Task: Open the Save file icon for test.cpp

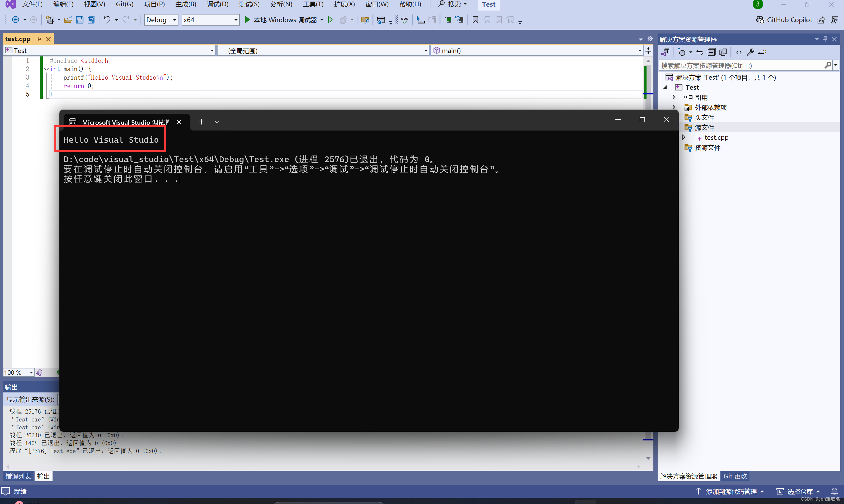Action: point(79,19)
